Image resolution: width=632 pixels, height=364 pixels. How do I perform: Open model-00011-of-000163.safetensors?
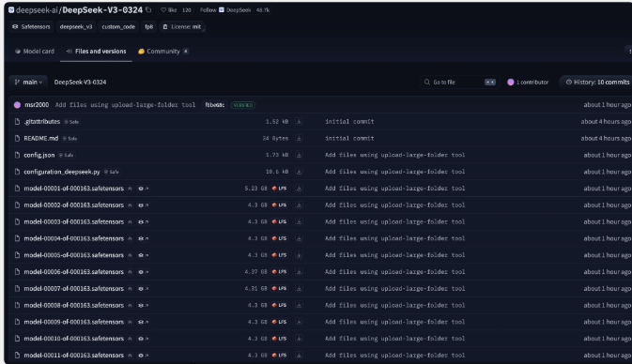point(74,356)
